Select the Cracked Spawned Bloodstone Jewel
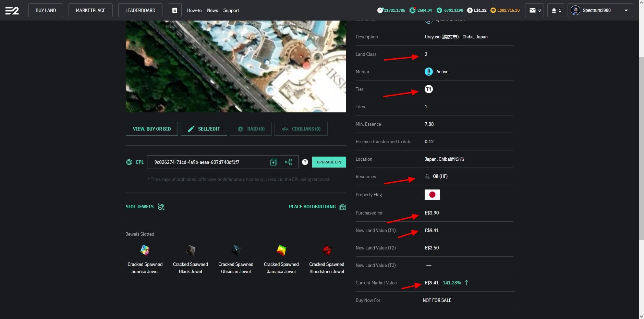This screenshot has width=644, height=319. 327,250
